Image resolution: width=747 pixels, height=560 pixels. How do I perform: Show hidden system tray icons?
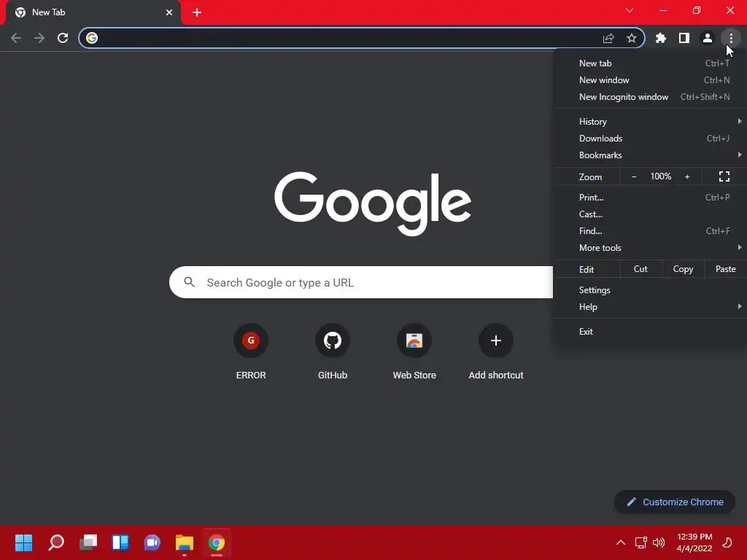click(620, 542)
